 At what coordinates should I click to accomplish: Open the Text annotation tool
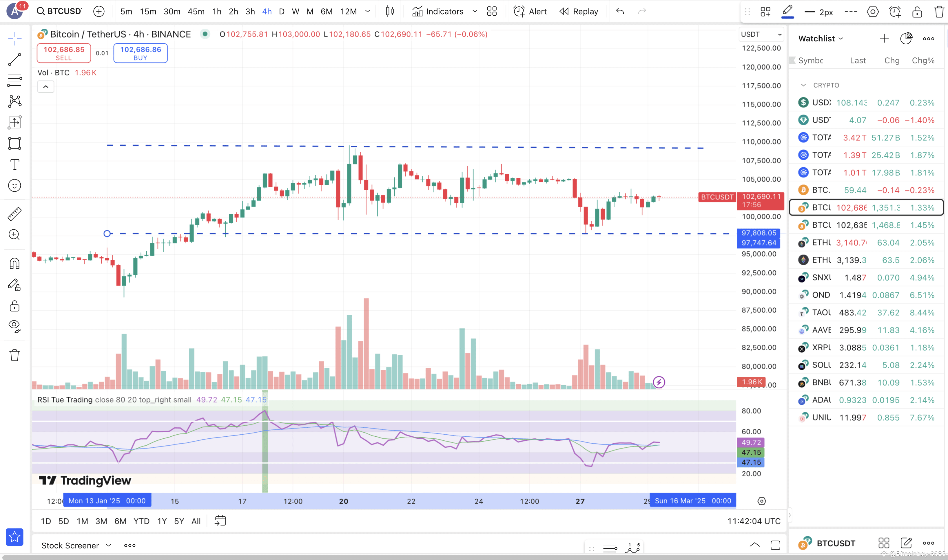point(14,164)
